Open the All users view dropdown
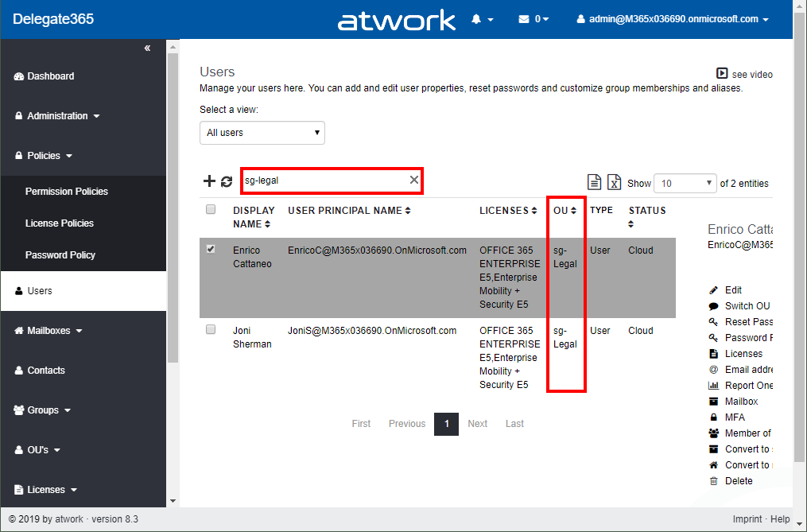This screenshot has height=532, width=807. pyautogui.click(x=262, y=133)
